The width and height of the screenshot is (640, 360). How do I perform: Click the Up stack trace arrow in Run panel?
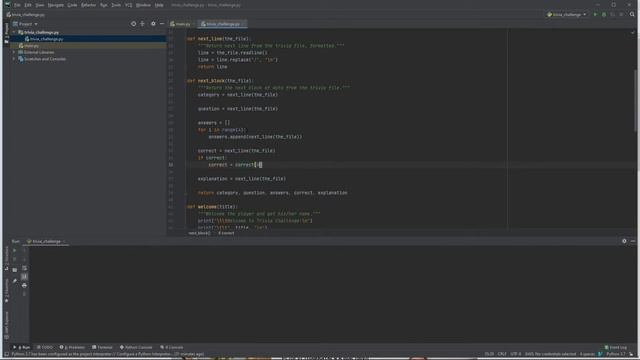tap(24, 251)
